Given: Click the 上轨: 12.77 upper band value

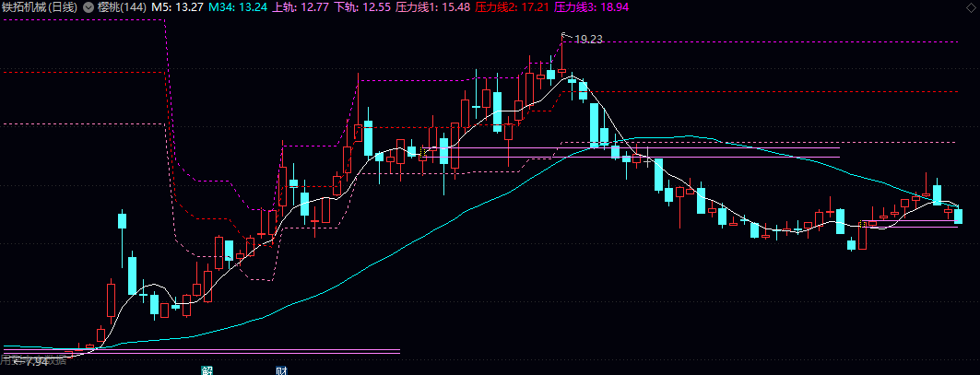Looking at the screenshot, I should click(301, 7).
